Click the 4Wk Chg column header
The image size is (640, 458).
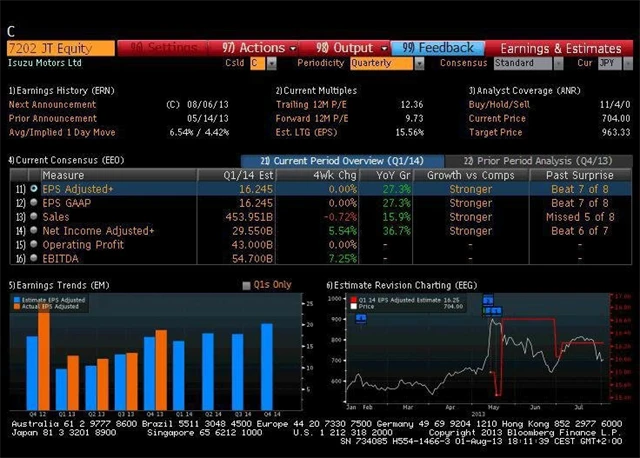[x=317, y=175]
